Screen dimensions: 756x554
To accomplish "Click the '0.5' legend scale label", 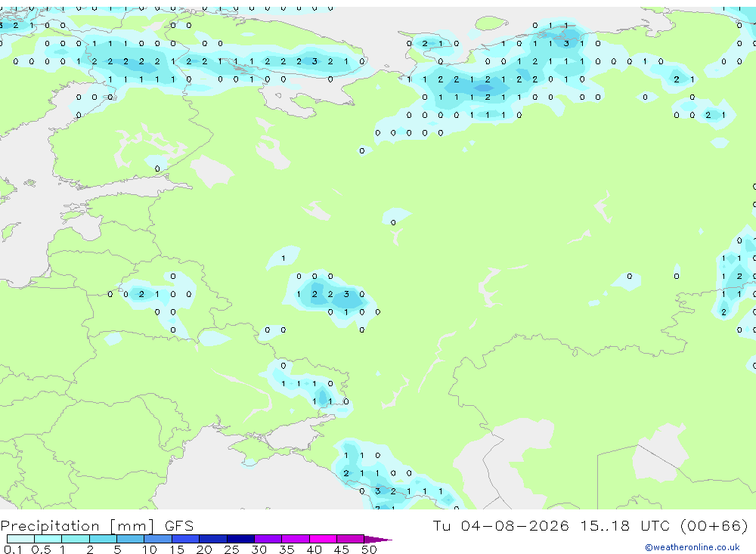I will (x=41, y=549).
